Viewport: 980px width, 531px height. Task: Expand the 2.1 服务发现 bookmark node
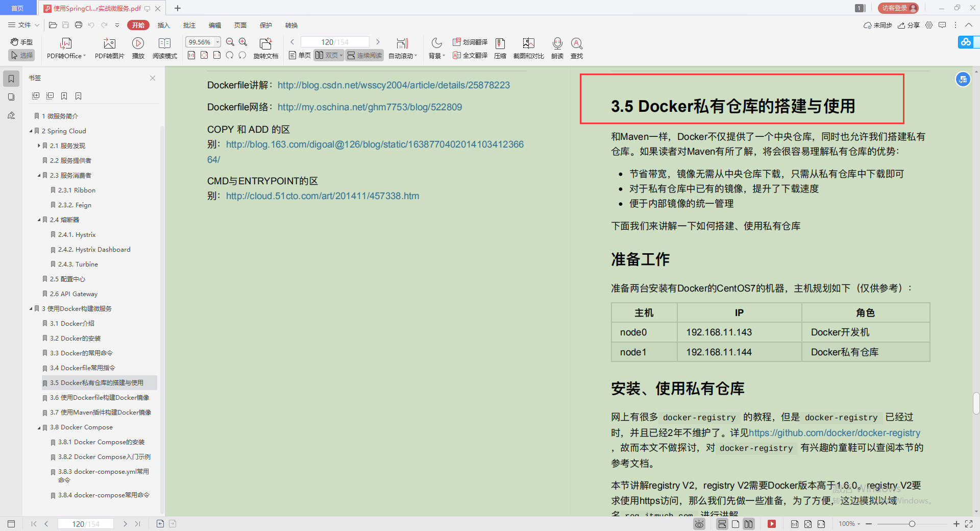coord(39,146)
